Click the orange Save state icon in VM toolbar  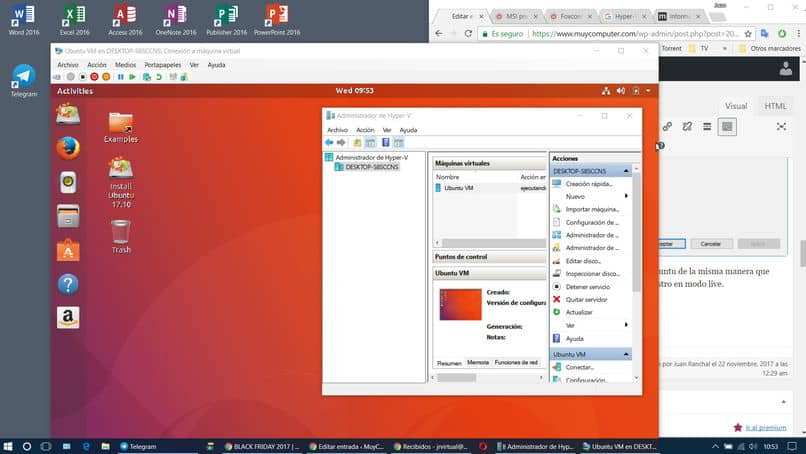point(106,77)
